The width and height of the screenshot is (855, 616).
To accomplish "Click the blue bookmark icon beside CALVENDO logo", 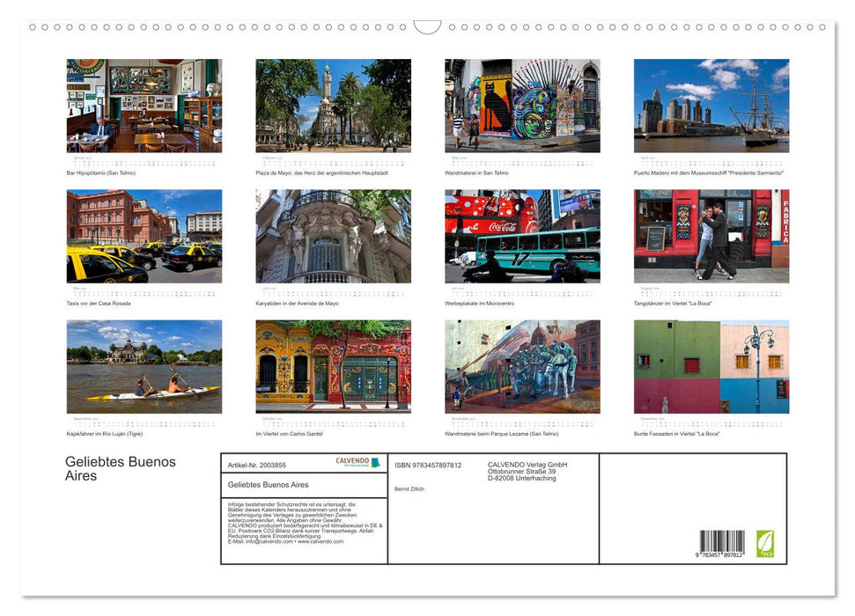I will click(x=375, y=462).
